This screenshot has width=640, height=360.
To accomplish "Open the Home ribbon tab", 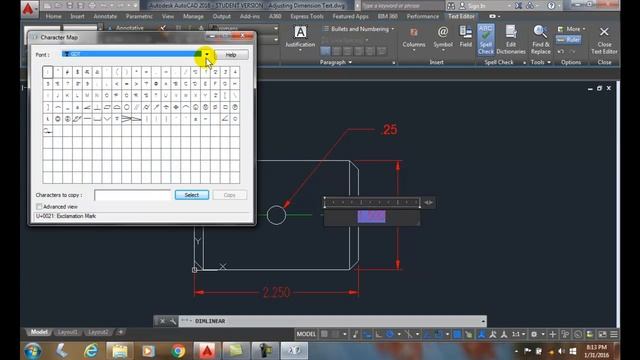I will [53, 16].
